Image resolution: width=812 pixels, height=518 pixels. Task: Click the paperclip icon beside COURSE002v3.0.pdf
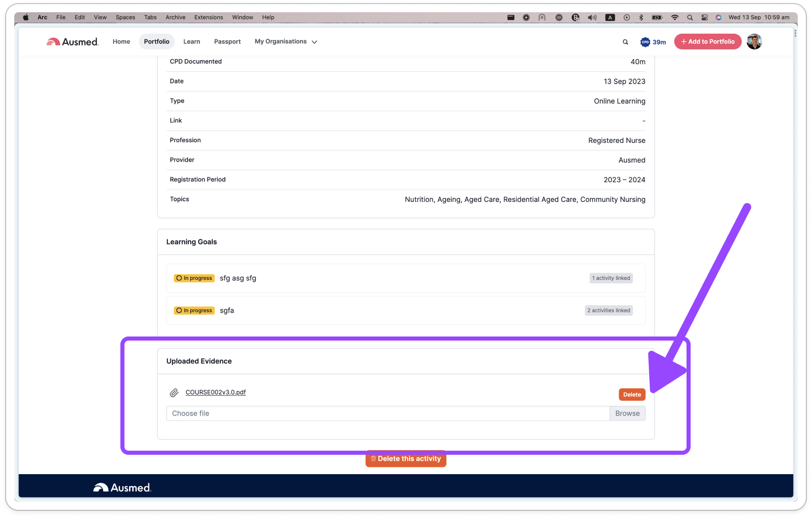tap(174, 393)
